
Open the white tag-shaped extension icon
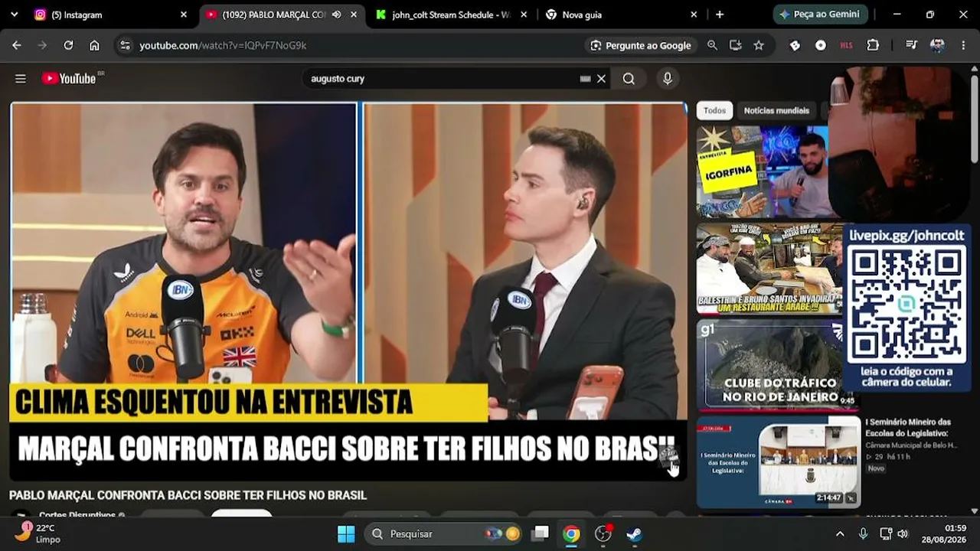click(795, 45)
